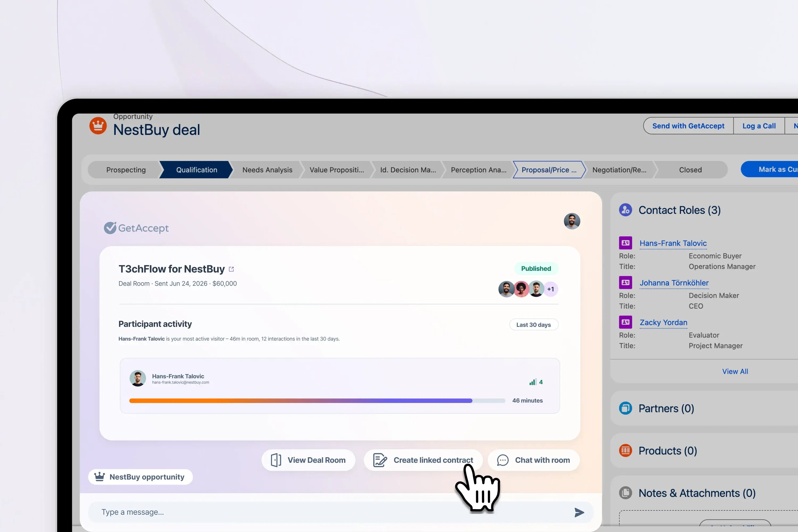The height and width of the screenshot is (532, 798).
Task: Open the Id. Decision Ma... stage
Action: [x=408, y=170]
